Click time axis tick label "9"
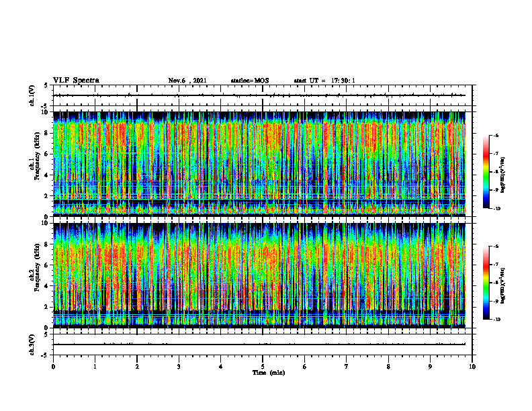 coord(430,367)
